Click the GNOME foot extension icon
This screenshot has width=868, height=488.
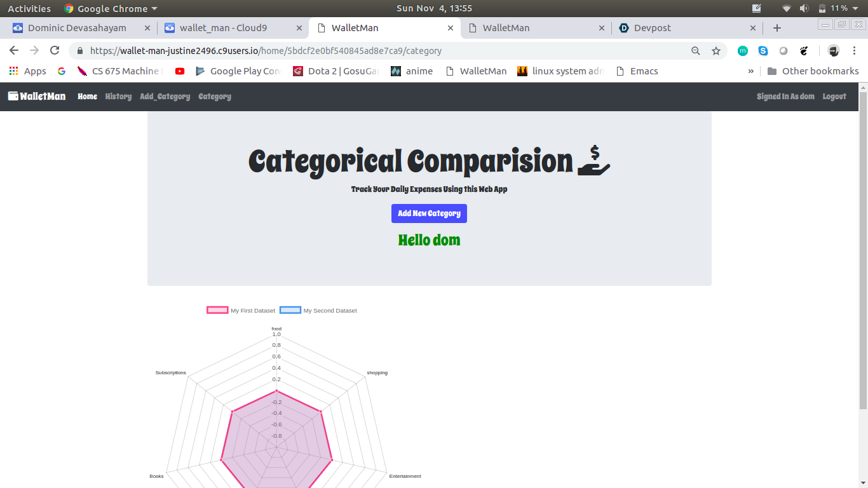tap(804, 51)
